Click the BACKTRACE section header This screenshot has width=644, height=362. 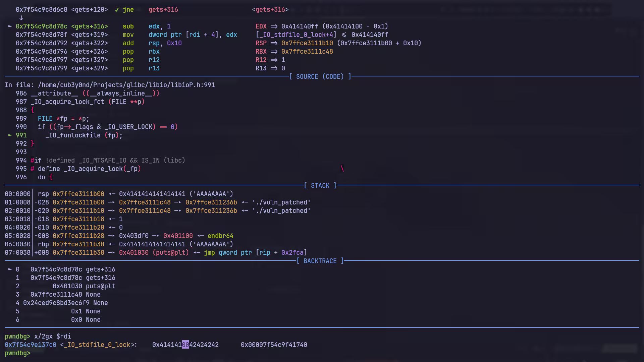click(320, 261)
